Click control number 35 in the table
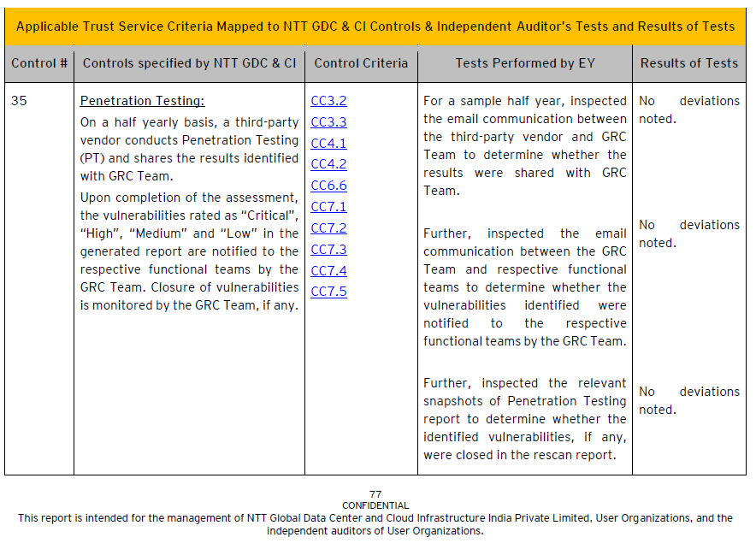 (19, 101)
